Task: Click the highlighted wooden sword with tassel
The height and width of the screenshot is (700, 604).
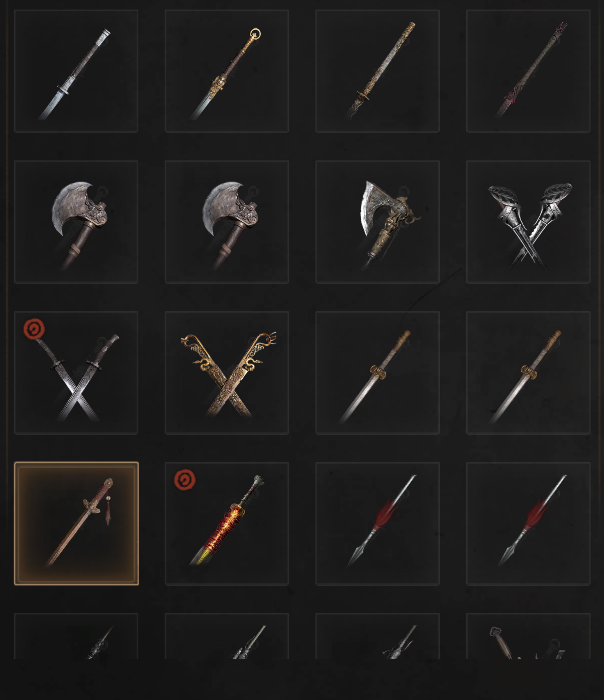Action: click(76, 523)
